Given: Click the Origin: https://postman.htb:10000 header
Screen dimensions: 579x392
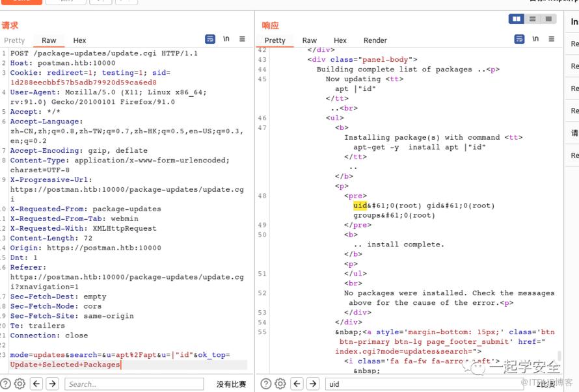Looking at the screenshot, I should pyautogui.click(x=86, y=248).
